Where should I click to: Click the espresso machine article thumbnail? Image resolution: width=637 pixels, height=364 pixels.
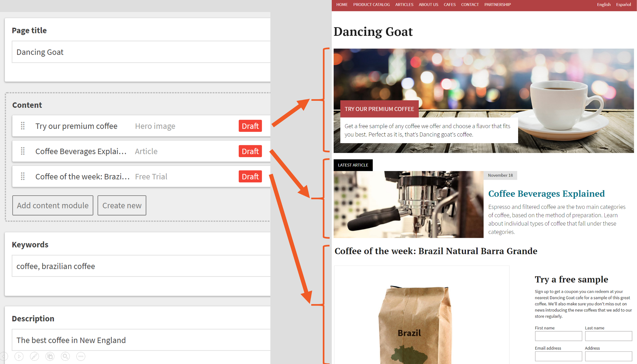click(x=408, y=204)
